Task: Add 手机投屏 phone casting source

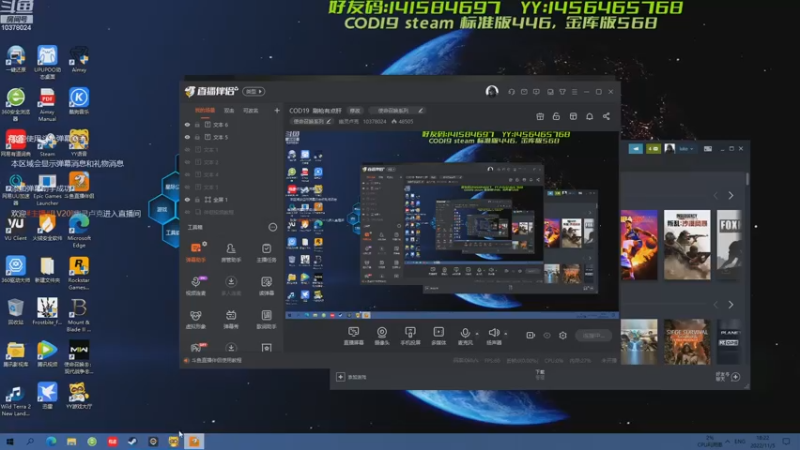Action: (x=410, y=336)
